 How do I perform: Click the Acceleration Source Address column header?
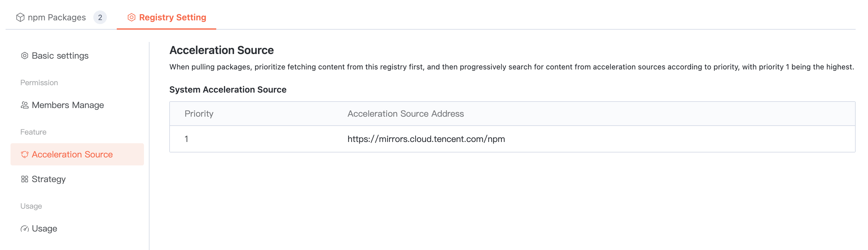tap(405, 114)
